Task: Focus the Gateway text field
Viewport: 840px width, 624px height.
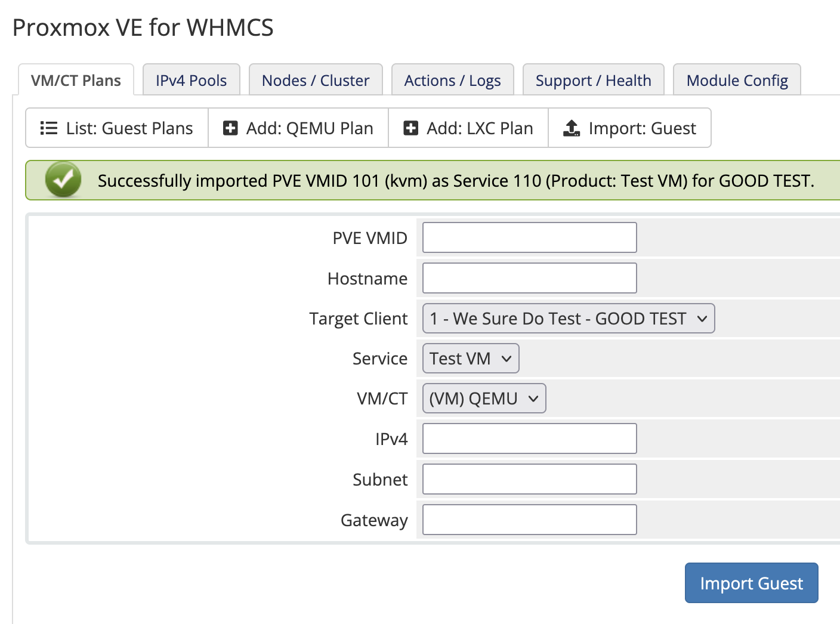Action: (530, 520)
